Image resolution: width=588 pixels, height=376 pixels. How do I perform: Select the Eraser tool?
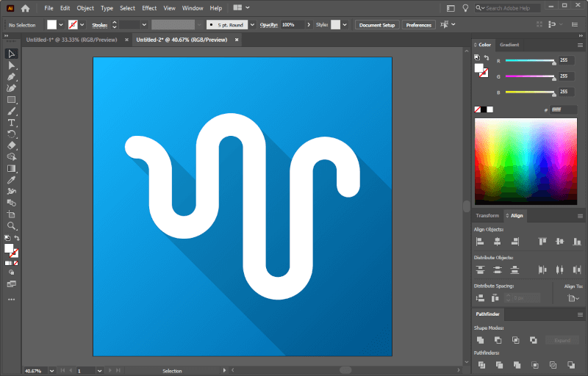pyautogui.click(x=11, y=145)
